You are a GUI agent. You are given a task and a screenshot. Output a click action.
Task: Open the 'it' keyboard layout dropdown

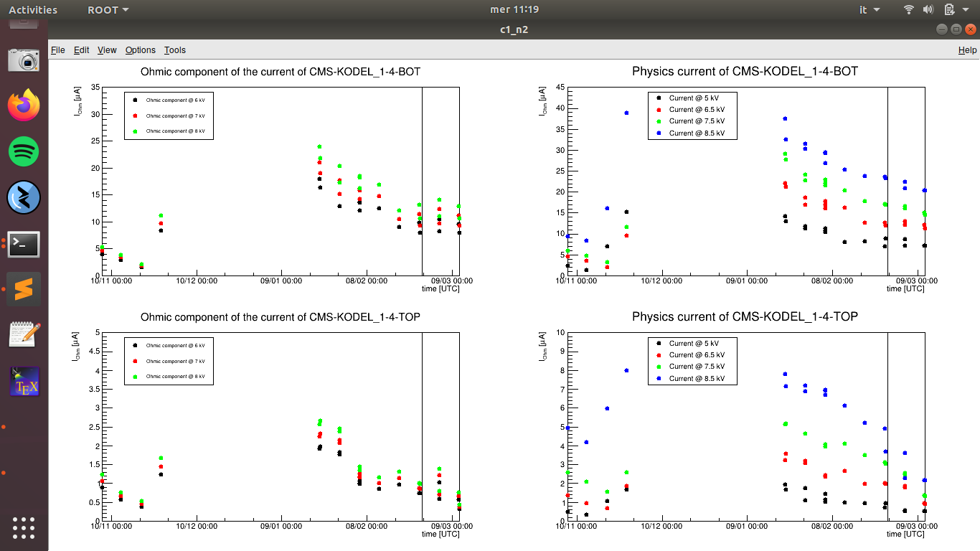(869, 10)
